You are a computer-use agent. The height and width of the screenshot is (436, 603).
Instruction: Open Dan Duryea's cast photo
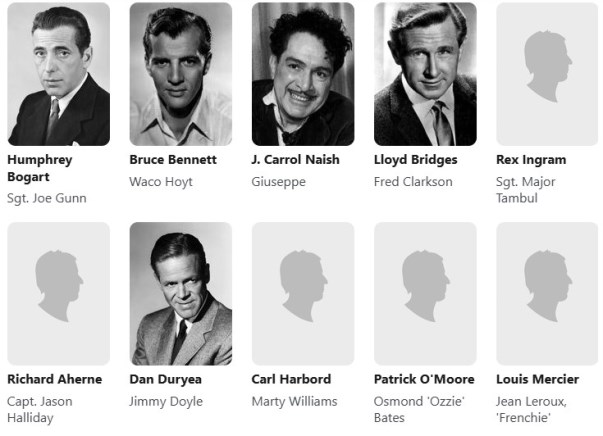[x=181, y=294]
